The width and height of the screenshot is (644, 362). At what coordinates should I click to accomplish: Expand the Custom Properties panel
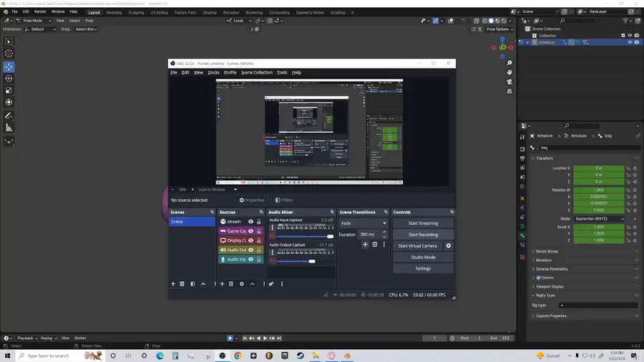pyautogui.click(x=551, y=316)
